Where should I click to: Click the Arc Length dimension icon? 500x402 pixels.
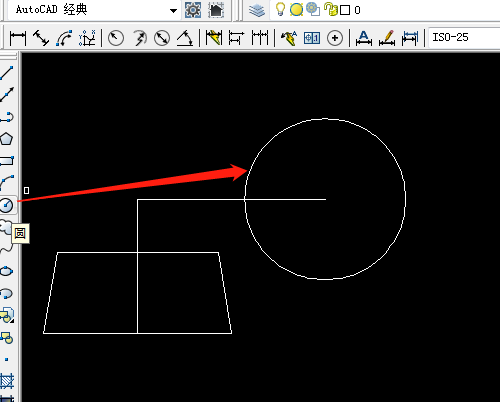(64, 38)
